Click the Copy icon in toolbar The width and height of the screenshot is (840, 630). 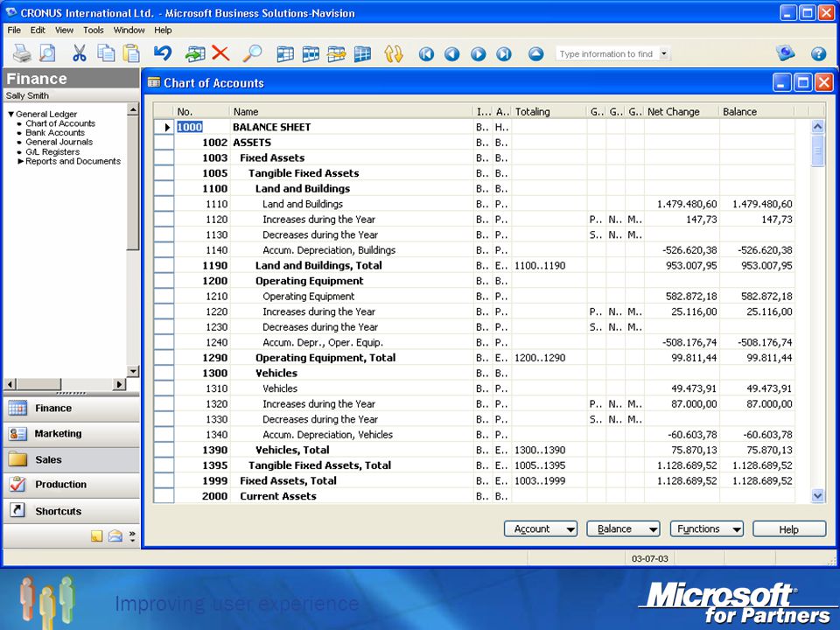(106, 53)
